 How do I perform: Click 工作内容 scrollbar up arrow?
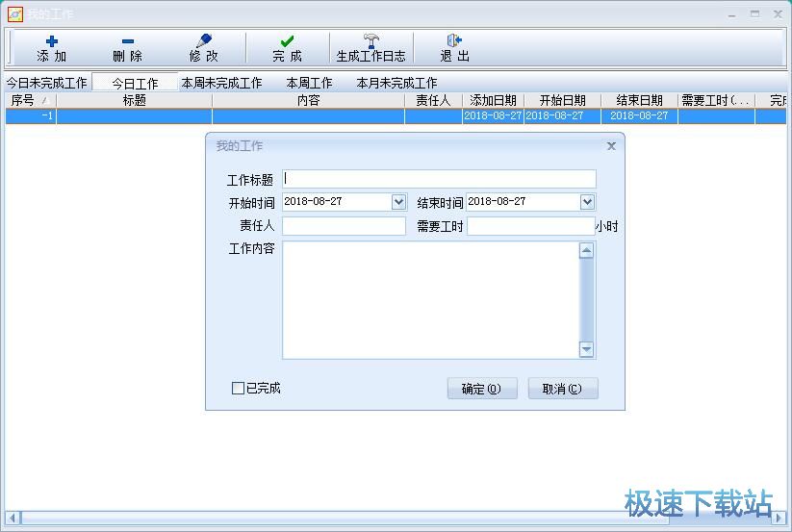tap(586, 250)
